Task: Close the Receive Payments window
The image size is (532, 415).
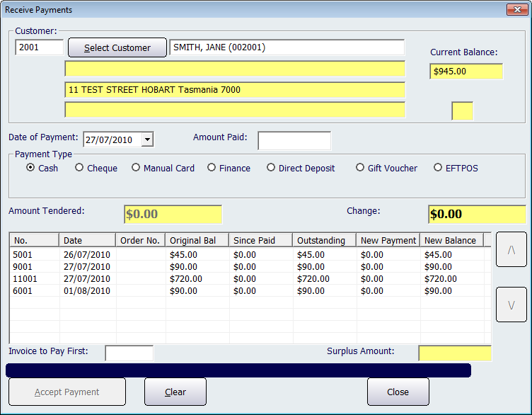Action: click(x=517, y=9)
